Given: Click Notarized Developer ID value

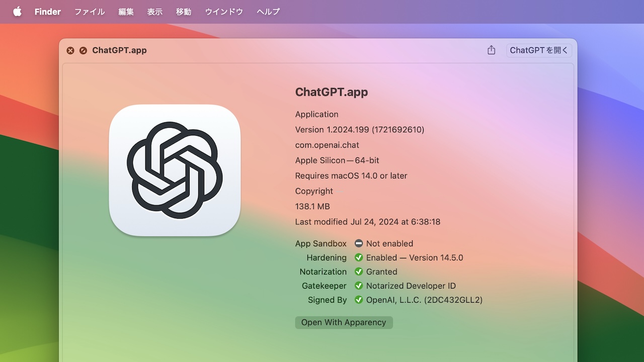Looking at the screenshot, I should coord(411,286).
